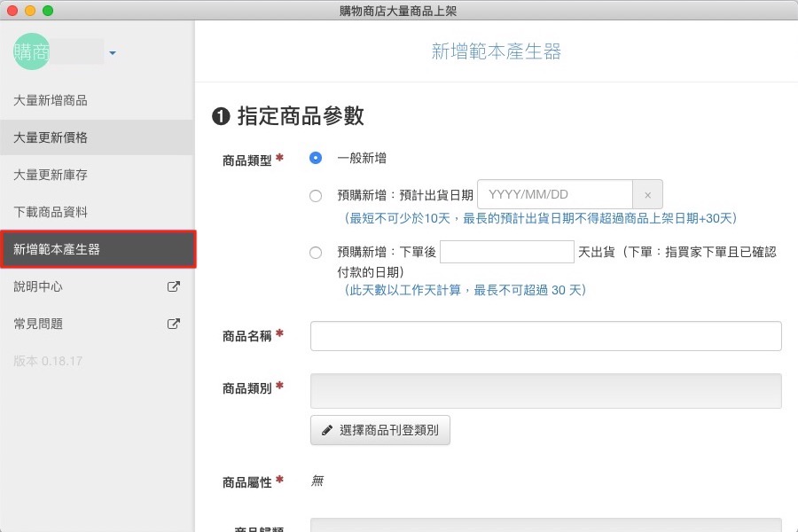
Task: Select 預購新增 預計出貨日期 radio button
Action: (x=316, y=195)
